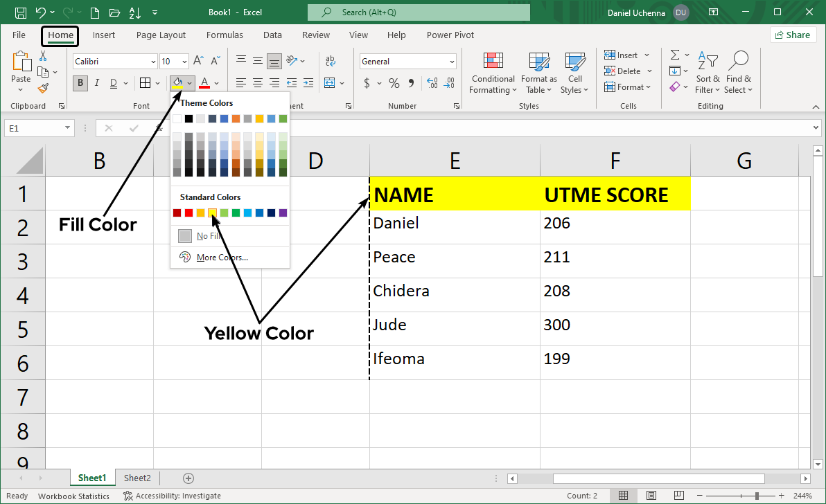Open the Insert ribbon tab

104,35
